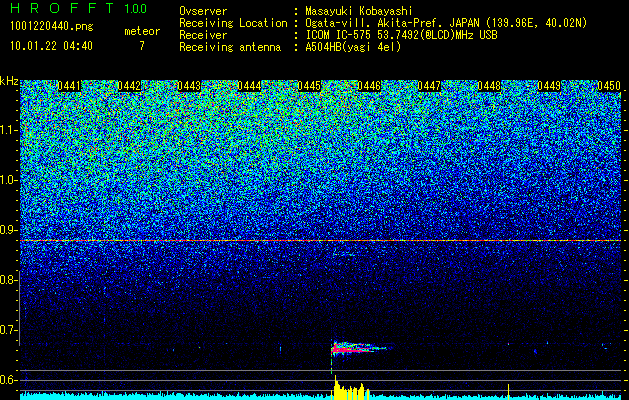Click the 0448 time marker
This screenshot has width=629, height=400.
(x=489, y=86)
